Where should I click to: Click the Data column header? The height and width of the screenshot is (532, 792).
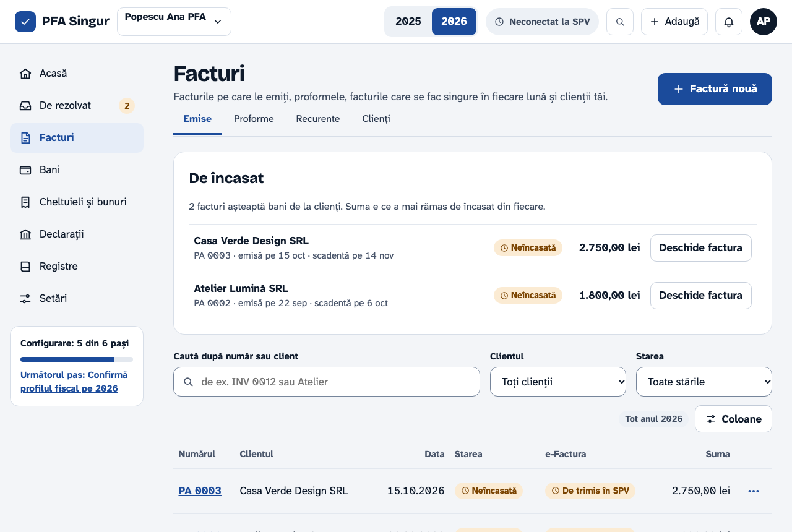pyautogui.click(x=434, y=454)
